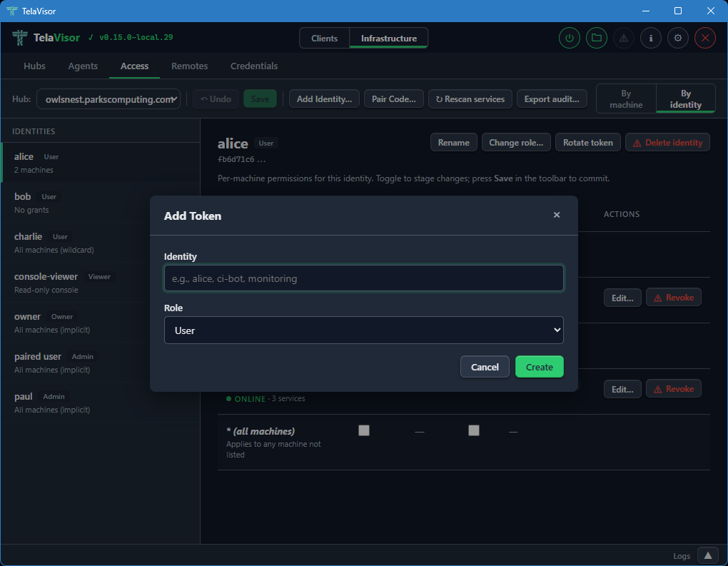This screenshot has height=566, width=728.
Task: Focus the Identity input field
Action: pyautogui.click(x=363, y=278)
